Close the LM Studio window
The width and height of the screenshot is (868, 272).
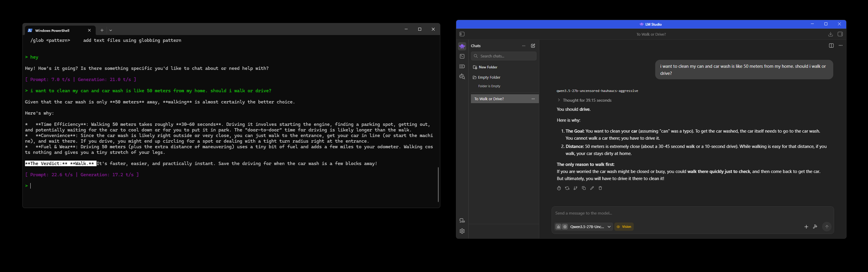point(839,24)
